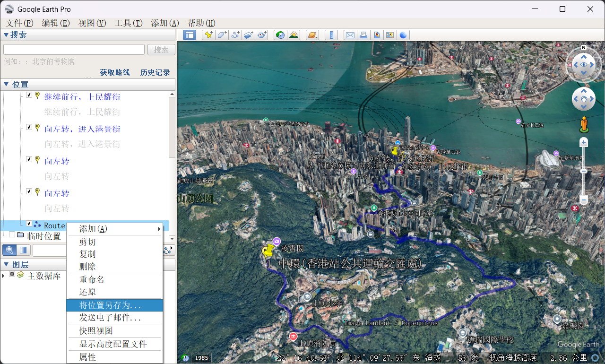Click the View in Google Maps icon

[390, 35]
